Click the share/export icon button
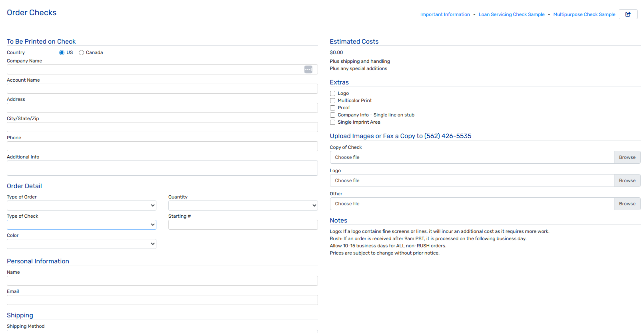 pyautogui.click(x=628, y=14)
